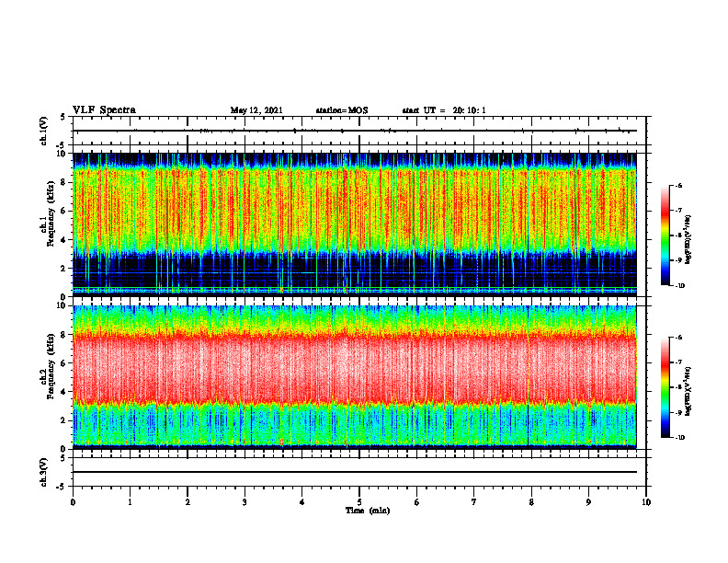Click ch.1 frequency tick label "6"
The image size is (728, 563).
(64, 212)
